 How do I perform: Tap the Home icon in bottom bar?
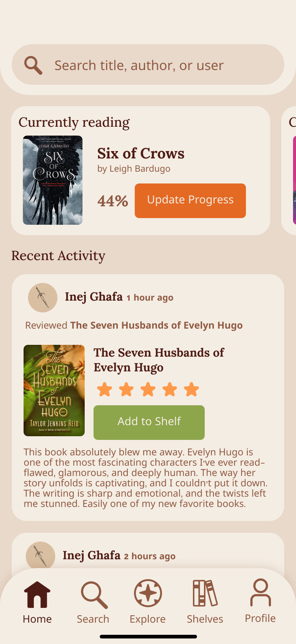pos(37,594)
